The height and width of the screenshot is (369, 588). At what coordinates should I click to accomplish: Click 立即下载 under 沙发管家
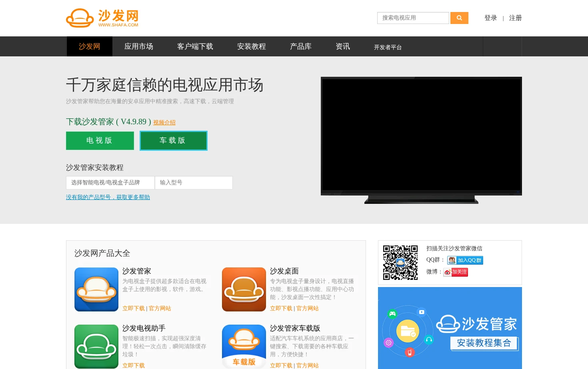(134, 308)
